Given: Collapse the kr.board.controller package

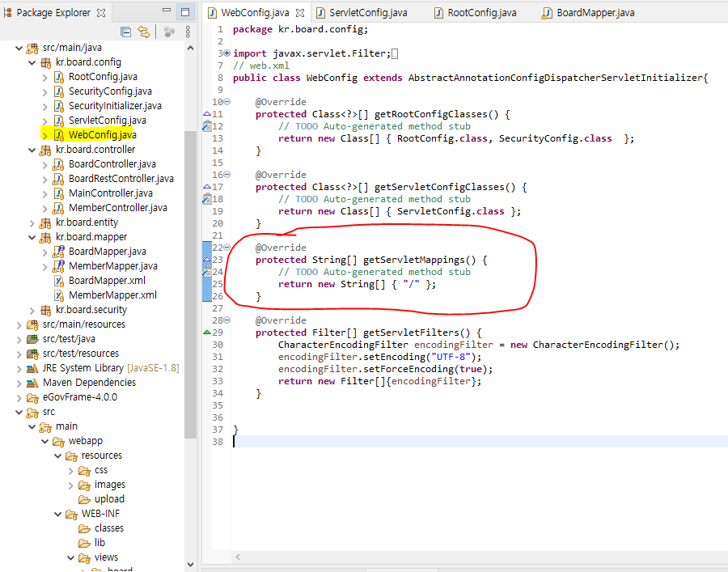Looking at the screenshot, I should click(x=32, y=150).
